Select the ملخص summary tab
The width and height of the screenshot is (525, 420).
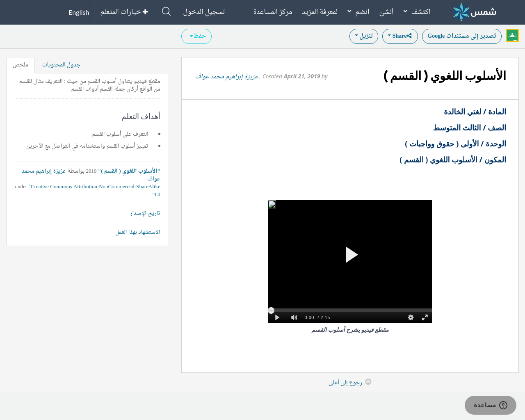point(21,65)
